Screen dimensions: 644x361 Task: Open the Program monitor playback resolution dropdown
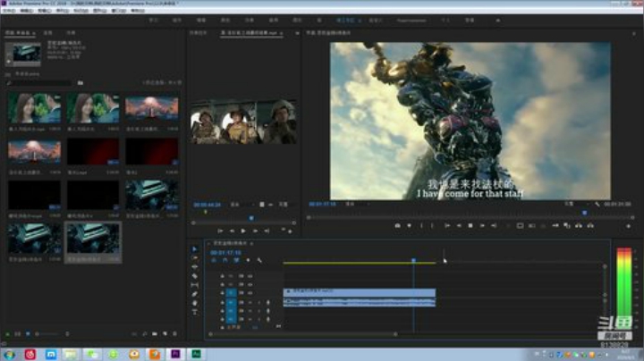[569, 204]
